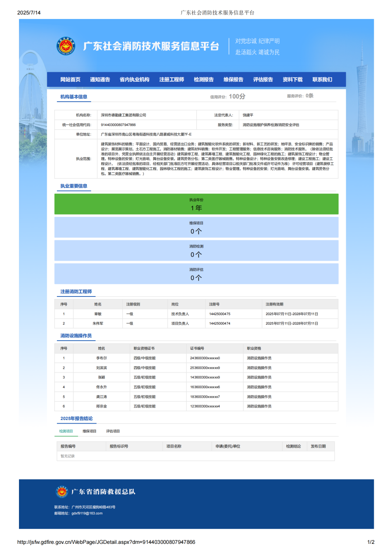Click the 消防检测 0个 panel
Image resolution: width=392 pixels, height=555 pixels.
(x=196, y=250)
